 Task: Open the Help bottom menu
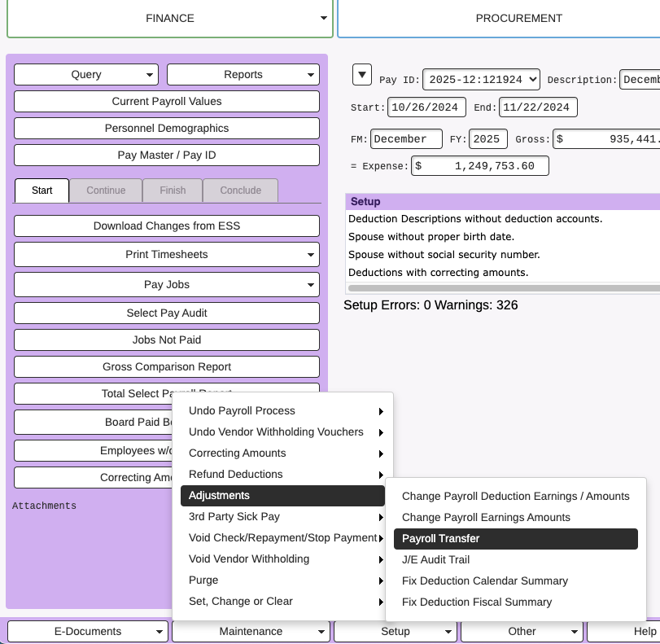[x=624, y=631]
